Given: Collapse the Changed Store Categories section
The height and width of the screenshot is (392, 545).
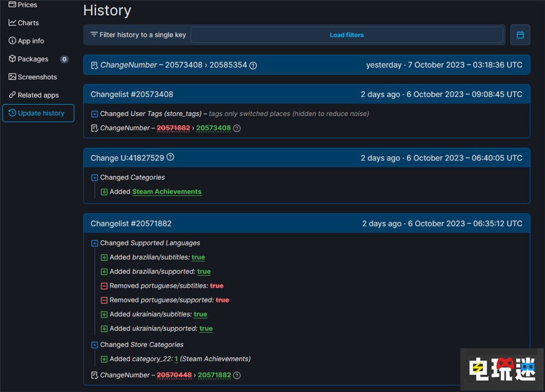Looking at the screenshot, I should click(x=95, y=345).
